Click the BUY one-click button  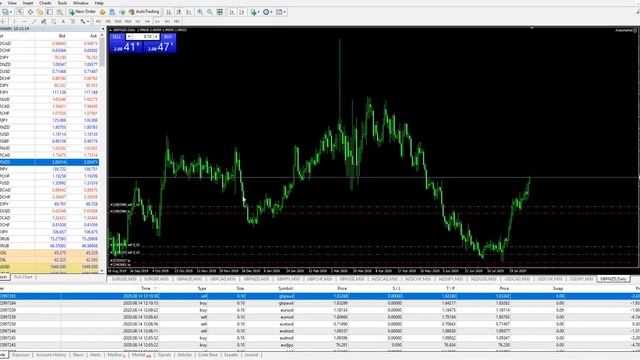coord(168,37)
